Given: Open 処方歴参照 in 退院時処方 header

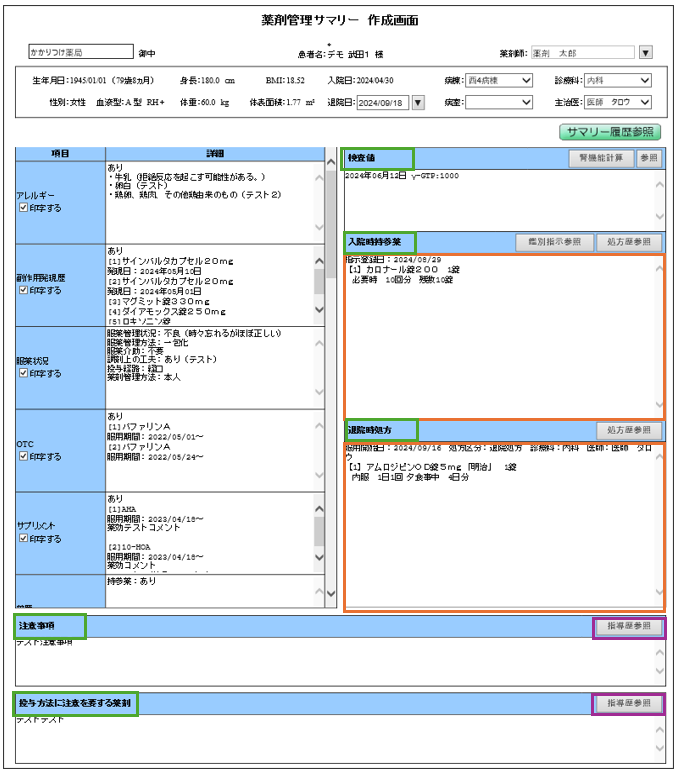Looking at the screenshot, I should click(x=629, y=430).
